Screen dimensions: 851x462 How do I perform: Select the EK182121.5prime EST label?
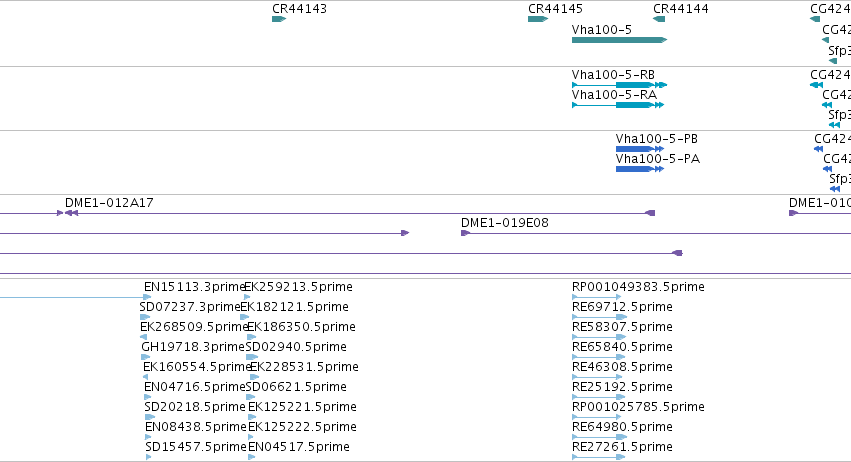(294, 307)
